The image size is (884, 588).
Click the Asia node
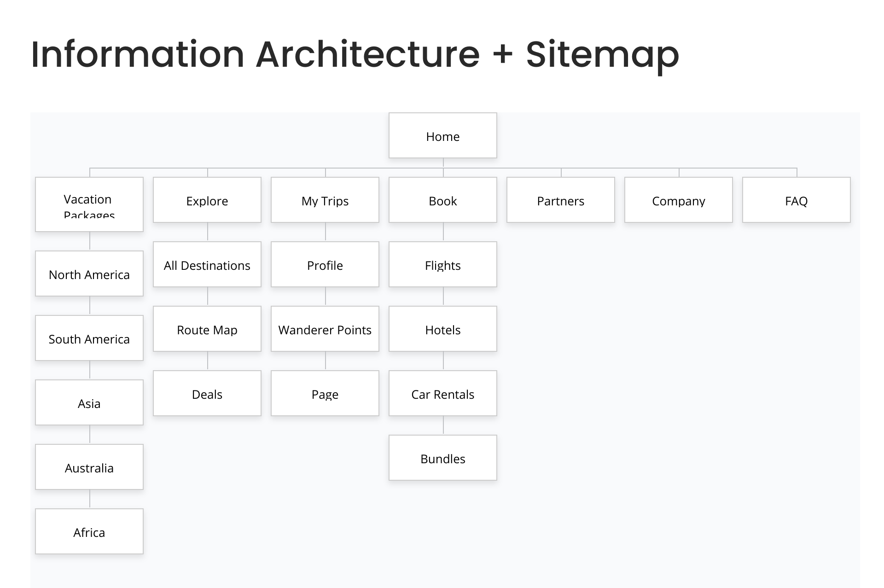89,402
